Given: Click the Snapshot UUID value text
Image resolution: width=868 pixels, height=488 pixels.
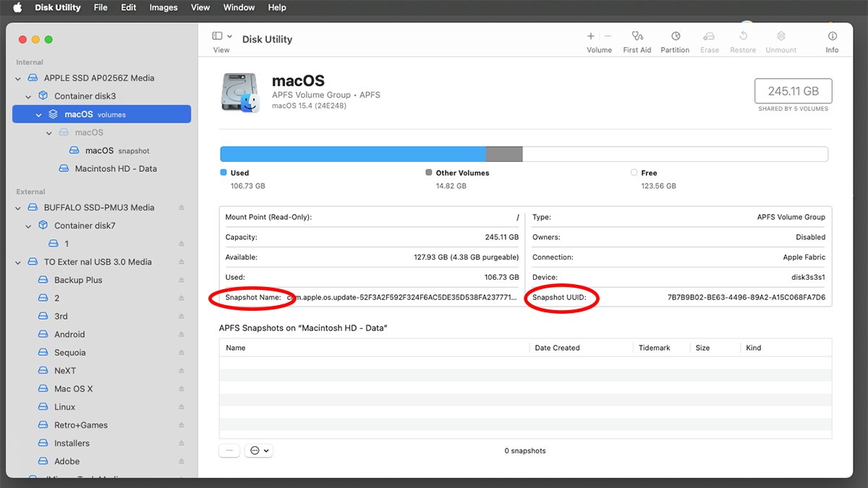Looking at the screenshot, I should coord(746,297).
